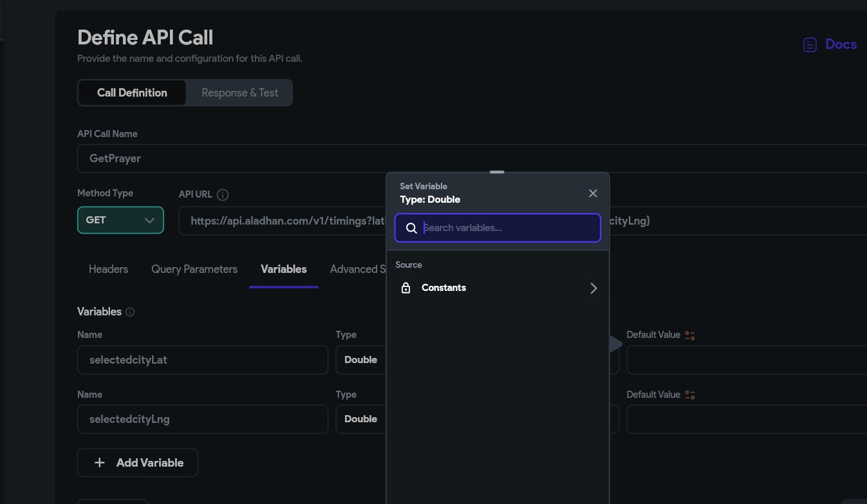Viewport: 867px width, 504px height.
Task: Open the Headers tab
Action: [108, 269]
